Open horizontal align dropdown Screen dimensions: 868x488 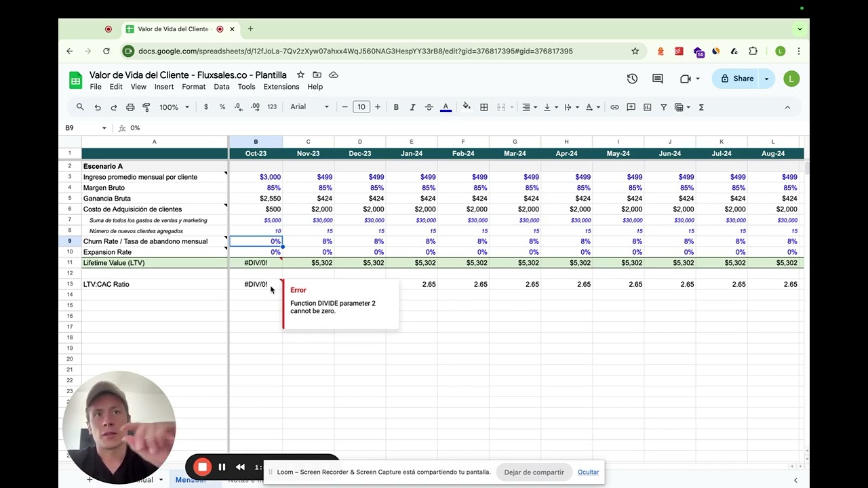(x=529, y=107)
